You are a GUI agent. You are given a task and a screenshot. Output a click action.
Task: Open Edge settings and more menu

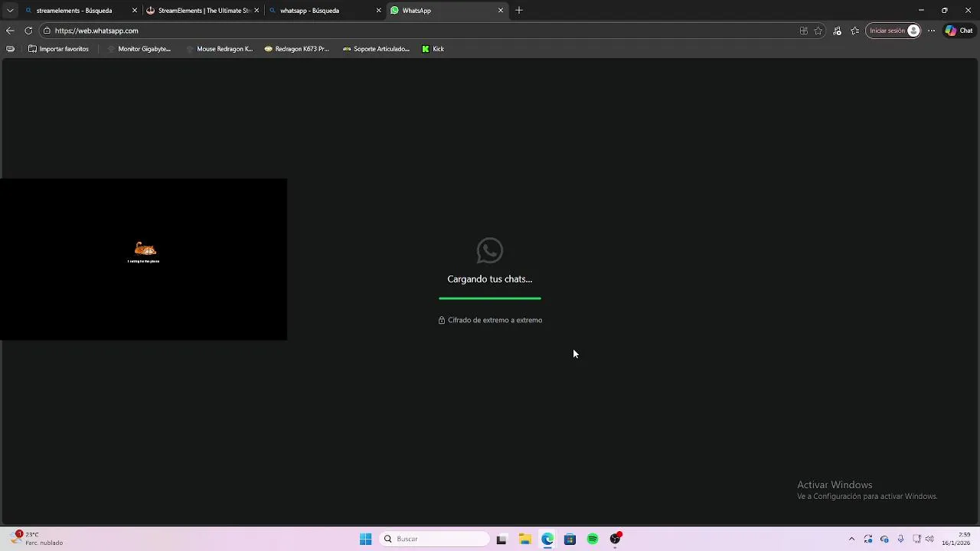(x=931, y=31)
